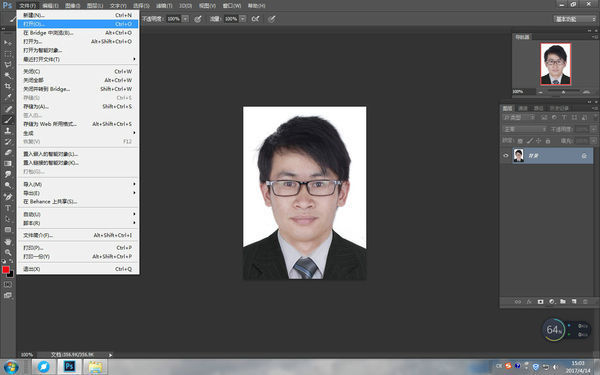Toggle pressure for size button

271,19
